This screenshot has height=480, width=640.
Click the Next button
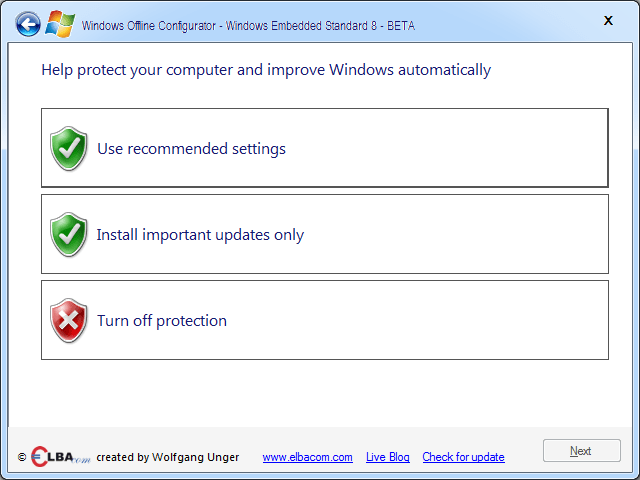(x=582, y=451)
